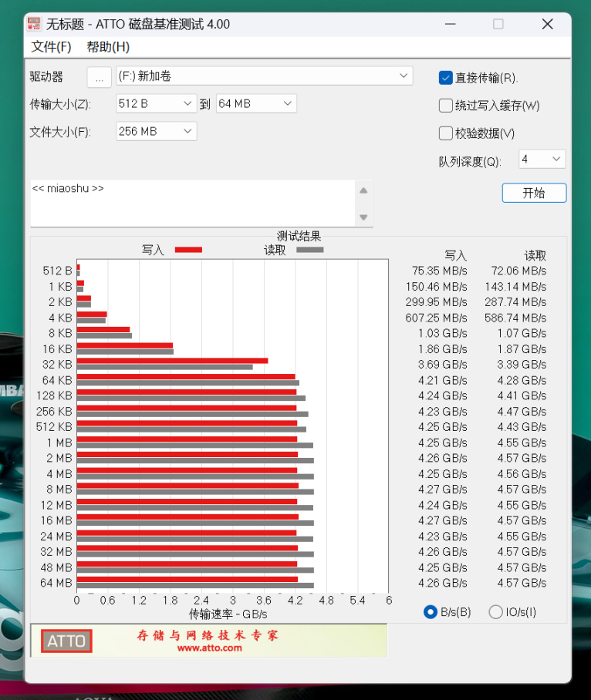Click the red 写入 legend swatch
This screenshot has width=591, height=700.
pos(188,250)
